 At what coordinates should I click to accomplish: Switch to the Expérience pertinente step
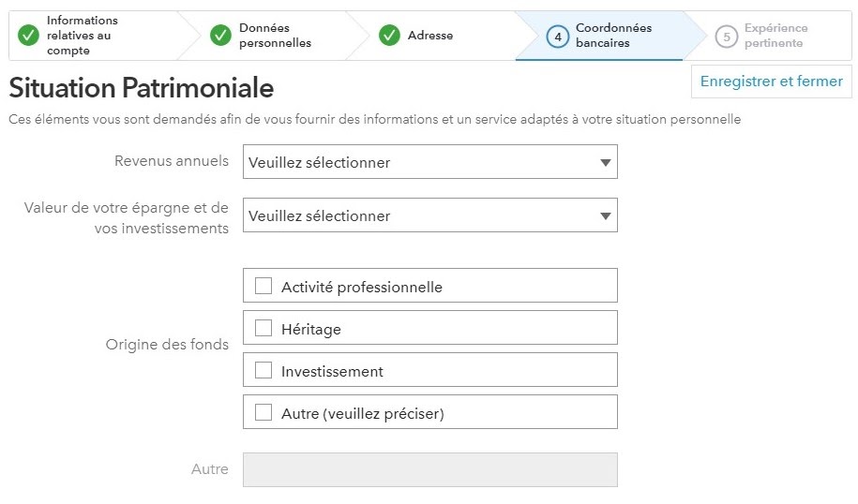pyautogui.click(x=775, y=36)
